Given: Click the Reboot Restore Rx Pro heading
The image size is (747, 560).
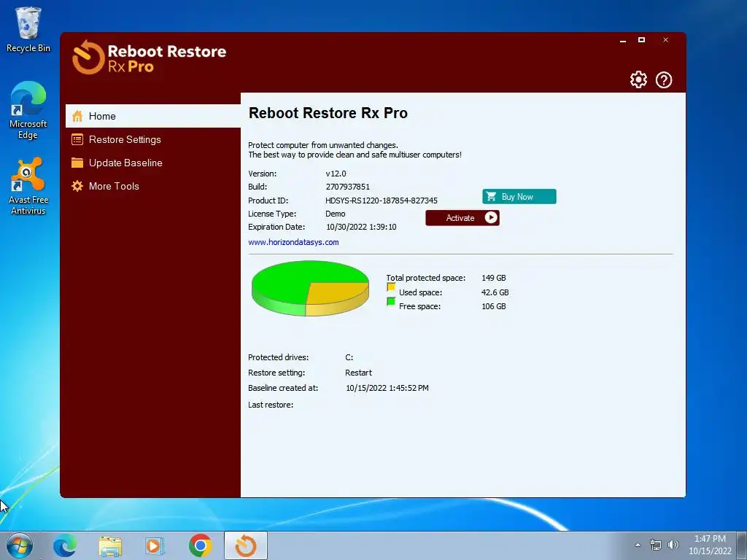Looking at the screenshot, I should click(328, 113).
